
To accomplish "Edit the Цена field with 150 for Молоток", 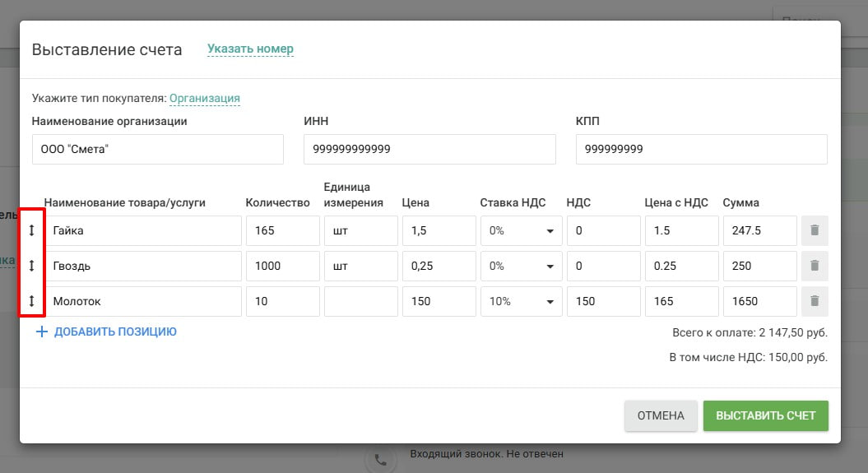I will point(439,302).
